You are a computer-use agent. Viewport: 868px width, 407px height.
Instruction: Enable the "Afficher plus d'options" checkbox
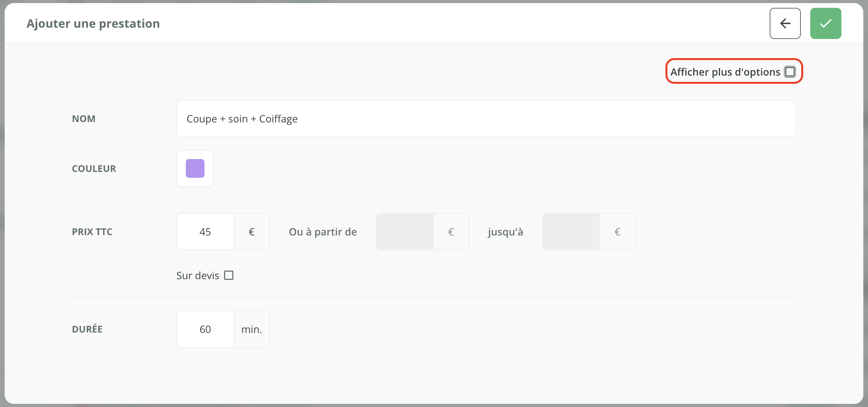(790, 72)
